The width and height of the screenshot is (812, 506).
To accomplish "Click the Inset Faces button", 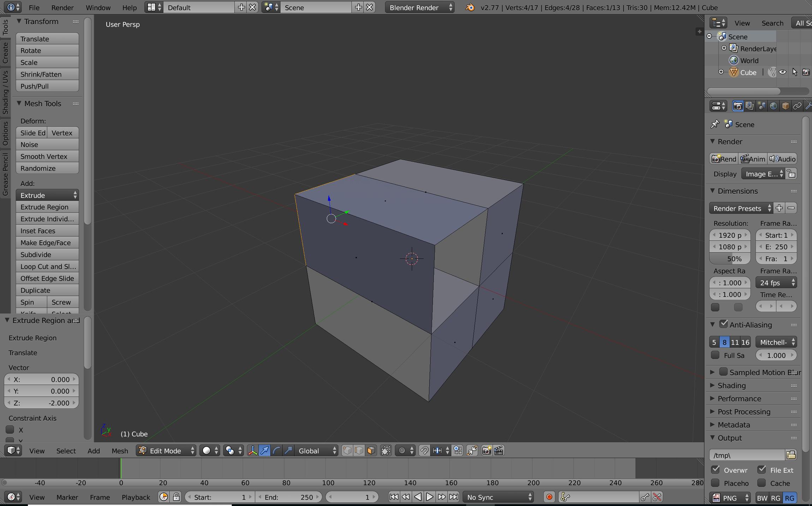I will 47,231.
